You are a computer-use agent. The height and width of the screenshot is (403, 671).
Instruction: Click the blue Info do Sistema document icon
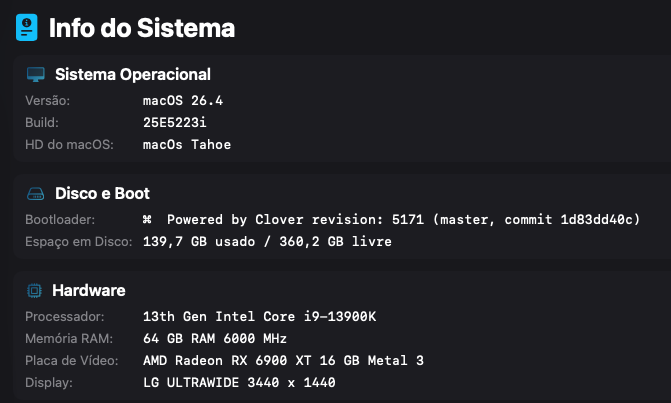(27, 27)
